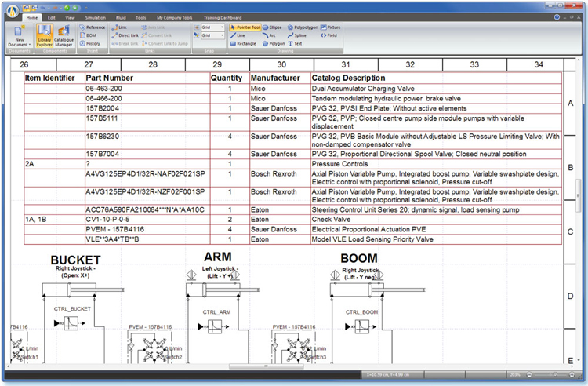This screenshot has width=588, height=386.
Task: Select the Rectangle drawing tool
Action: 243,43
